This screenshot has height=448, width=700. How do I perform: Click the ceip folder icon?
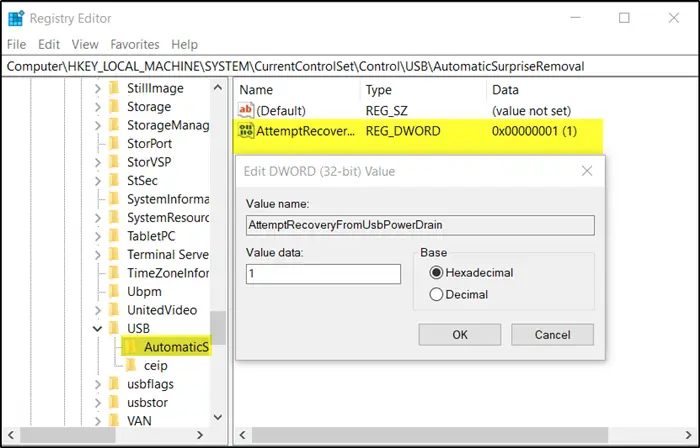131,365
